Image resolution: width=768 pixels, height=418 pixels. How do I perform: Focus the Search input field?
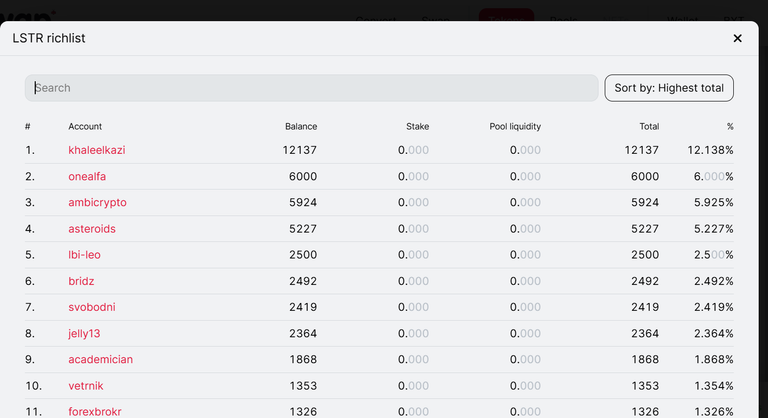coord(312,88)
